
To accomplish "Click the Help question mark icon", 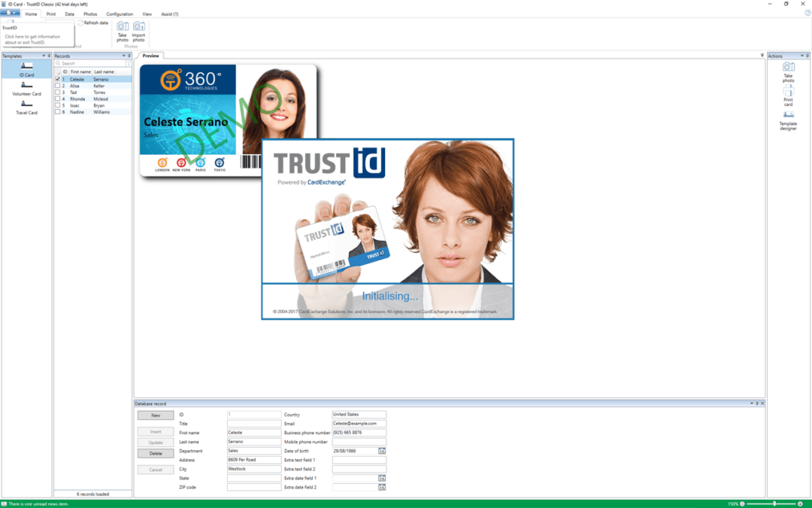I will point(807,13).
